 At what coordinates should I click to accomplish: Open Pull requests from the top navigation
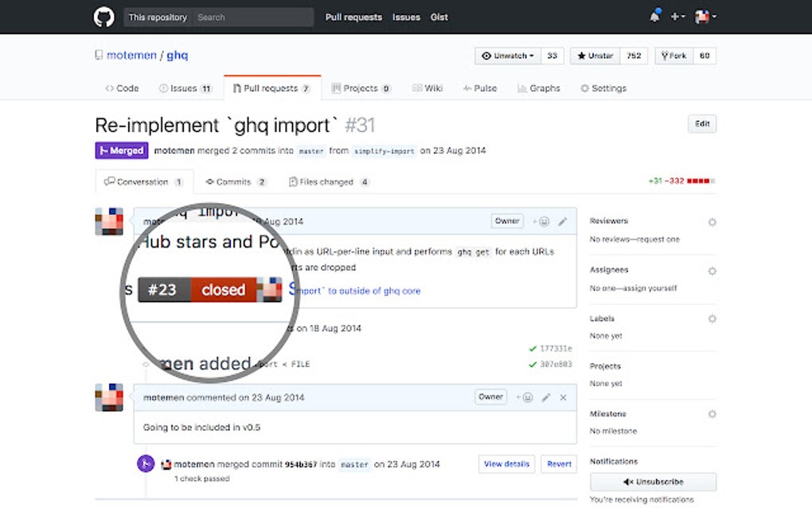click(x=353, y=17)
